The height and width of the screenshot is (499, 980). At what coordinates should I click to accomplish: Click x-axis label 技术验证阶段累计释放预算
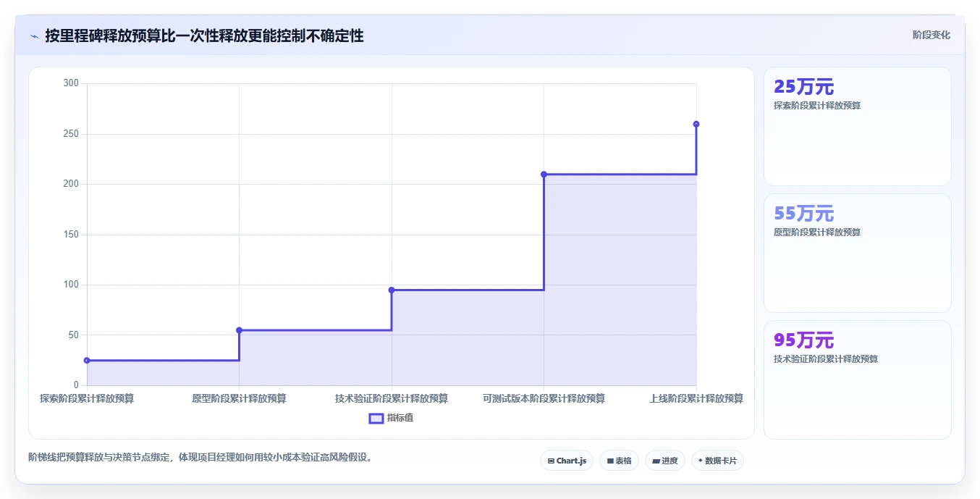(392, 398)
